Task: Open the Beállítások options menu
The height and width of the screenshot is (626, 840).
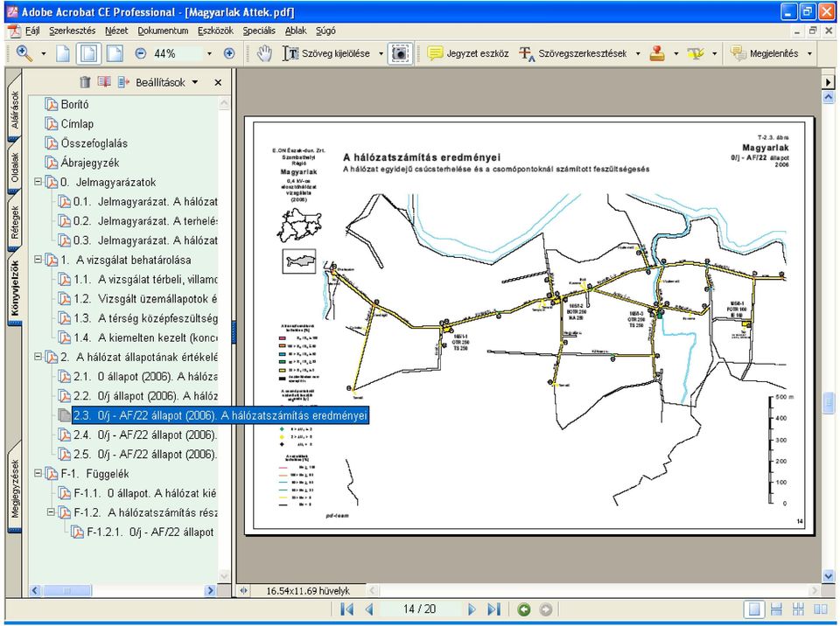Action: coord(166,82)
